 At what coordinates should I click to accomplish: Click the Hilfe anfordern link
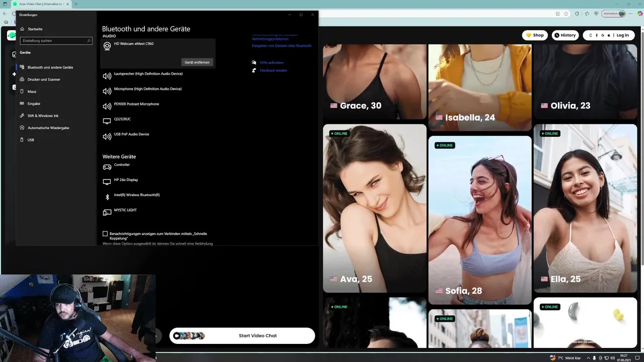coord(272,63)
